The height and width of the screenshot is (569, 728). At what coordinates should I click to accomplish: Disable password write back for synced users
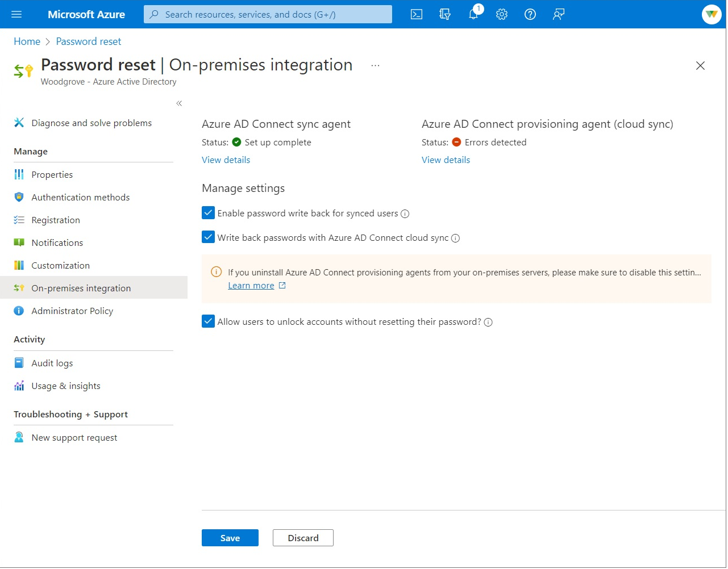click(208, 212)
